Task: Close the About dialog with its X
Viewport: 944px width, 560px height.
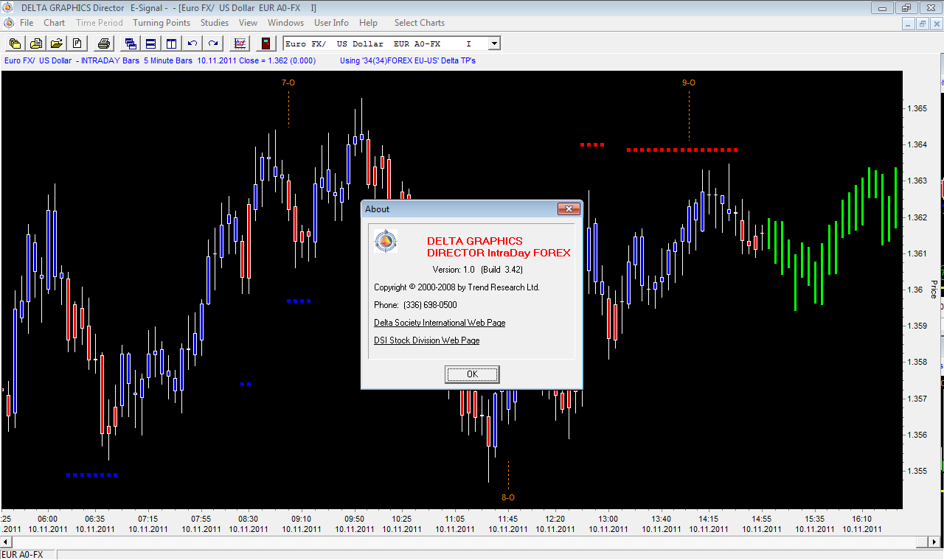Action: coord(566,209)
